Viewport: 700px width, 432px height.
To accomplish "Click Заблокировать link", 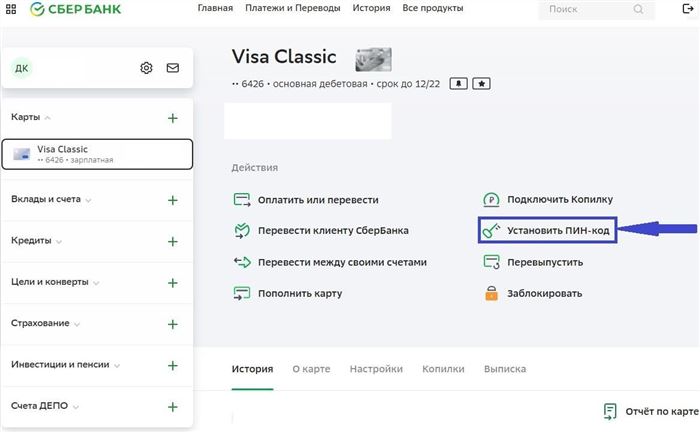I will [x=544, y=294].
